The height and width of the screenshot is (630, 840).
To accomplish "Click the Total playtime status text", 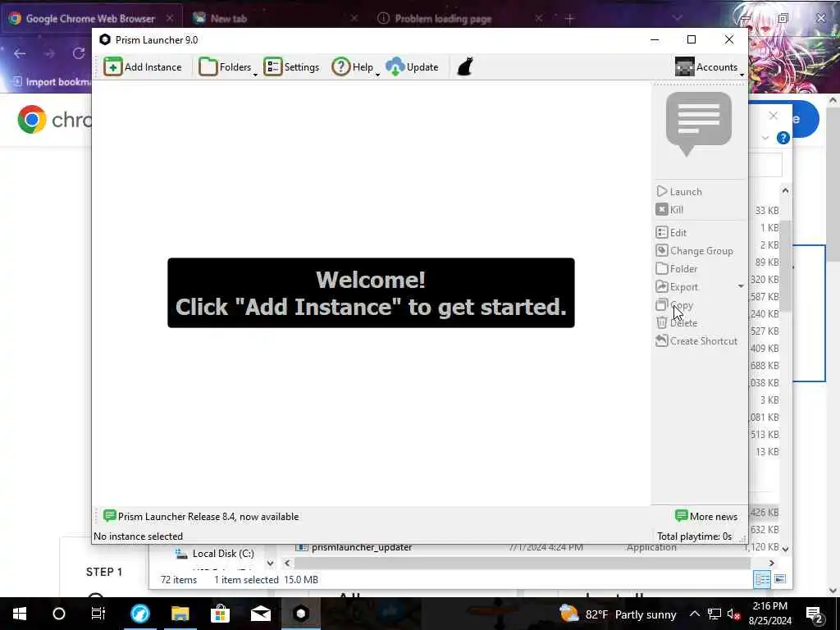I will 694,536.
